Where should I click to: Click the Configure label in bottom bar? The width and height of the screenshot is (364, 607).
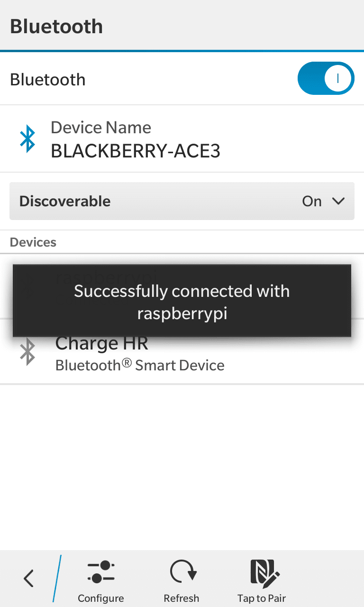(x=101, y=598)
